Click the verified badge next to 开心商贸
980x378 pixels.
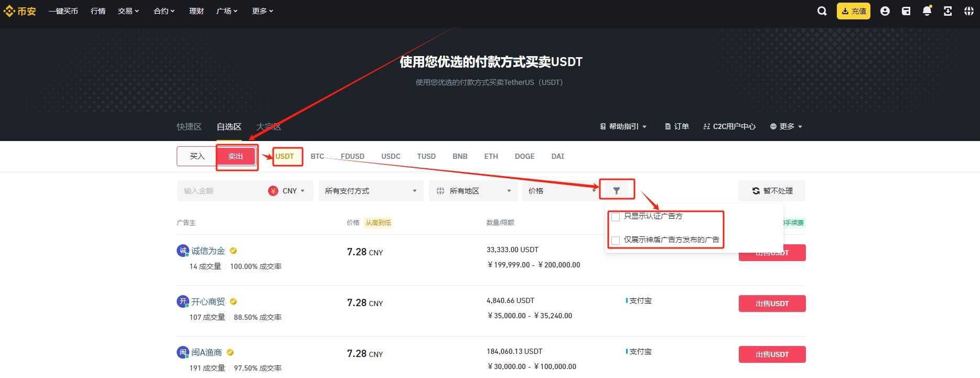click(233, 301)
